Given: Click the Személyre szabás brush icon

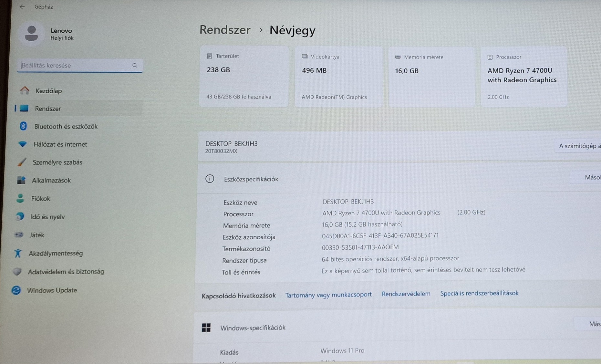Looking at the screenshot, I should pos(22,162).
